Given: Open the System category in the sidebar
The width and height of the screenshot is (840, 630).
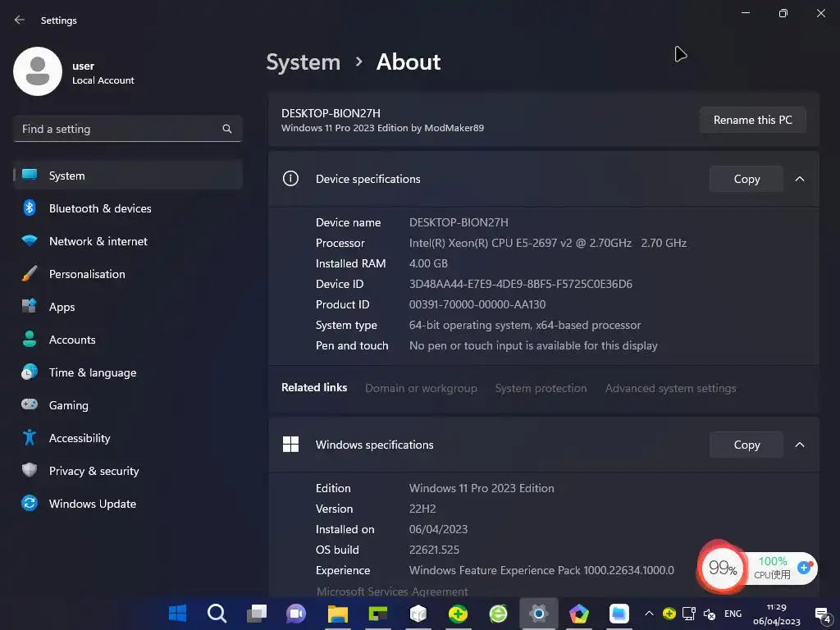Looking at the screenshot, I should (x=128, y=176).
